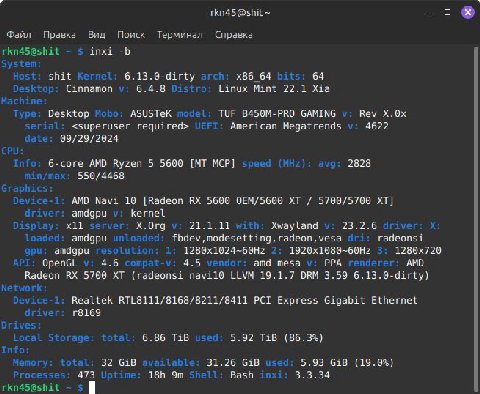Screen dimensions: 480x394
Task: Maximize the terminal window from the title bar
Action: coord(447,13)
